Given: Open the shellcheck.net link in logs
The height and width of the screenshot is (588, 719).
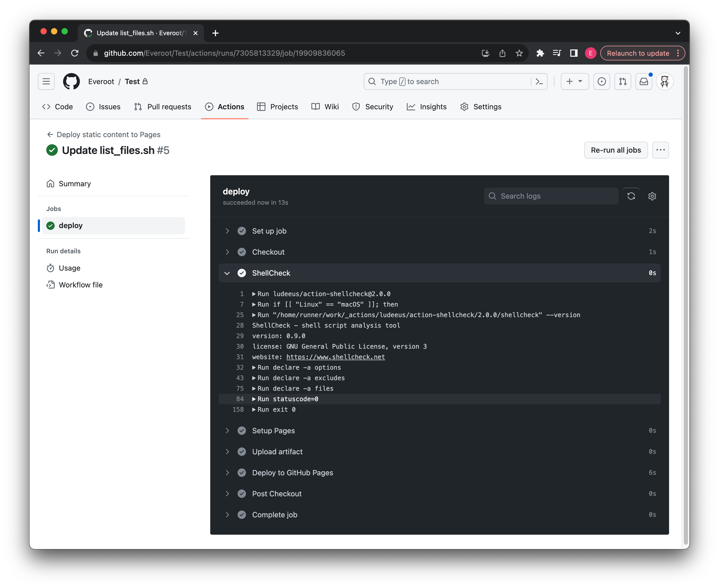Looking at the screenshot, I should coord(335,357).
